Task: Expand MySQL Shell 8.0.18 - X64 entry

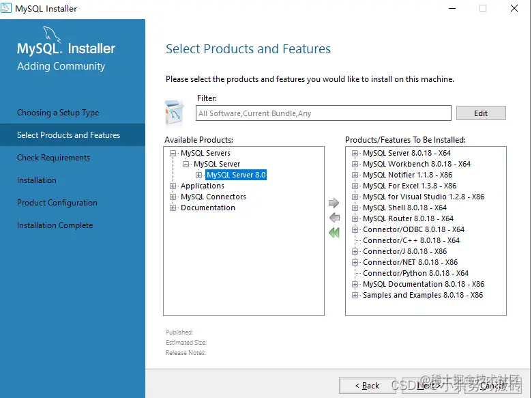Action: click(x=355, y=208)
